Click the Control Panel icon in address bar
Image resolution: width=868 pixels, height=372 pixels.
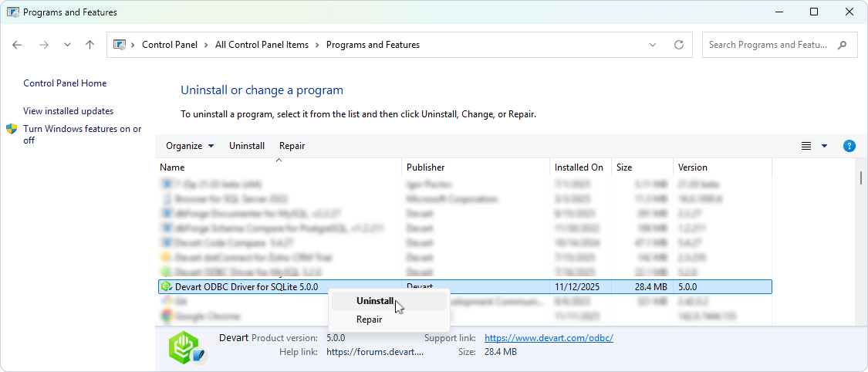pos(119,45)
